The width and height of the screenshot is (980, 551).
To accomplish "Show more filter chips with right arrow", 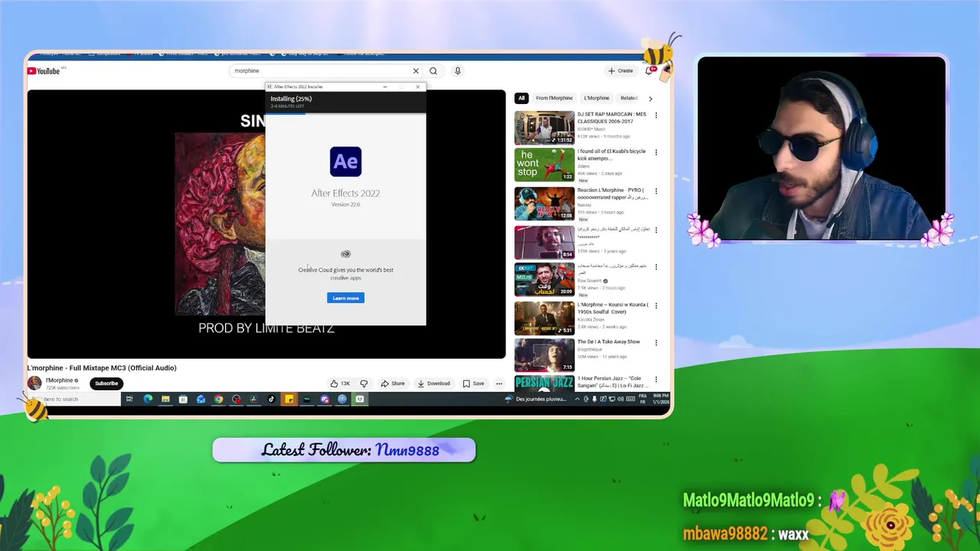I will [x=650, y=98].
